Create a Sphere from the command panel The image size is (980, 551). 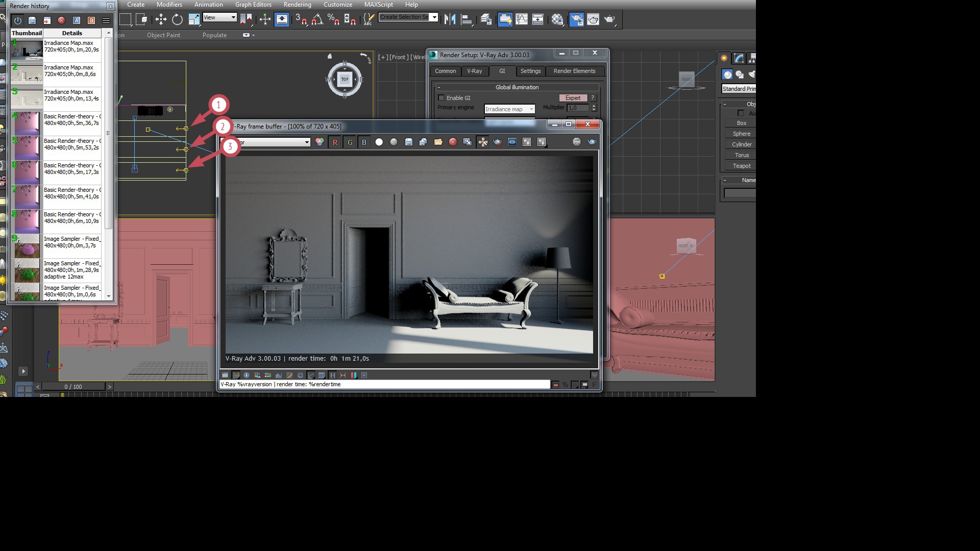coord(741,133)
